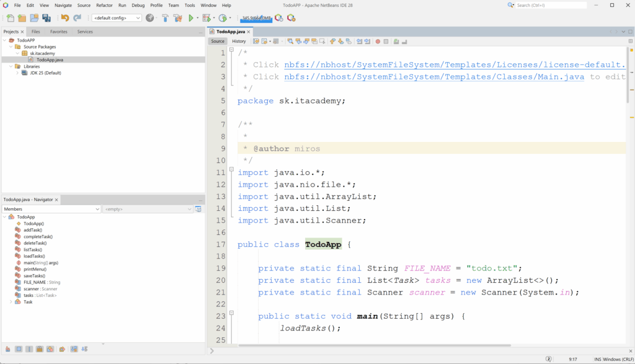The image size is (635, 364).
Task: Click the Start Macro Recording red circle
Action: [378, 42]
